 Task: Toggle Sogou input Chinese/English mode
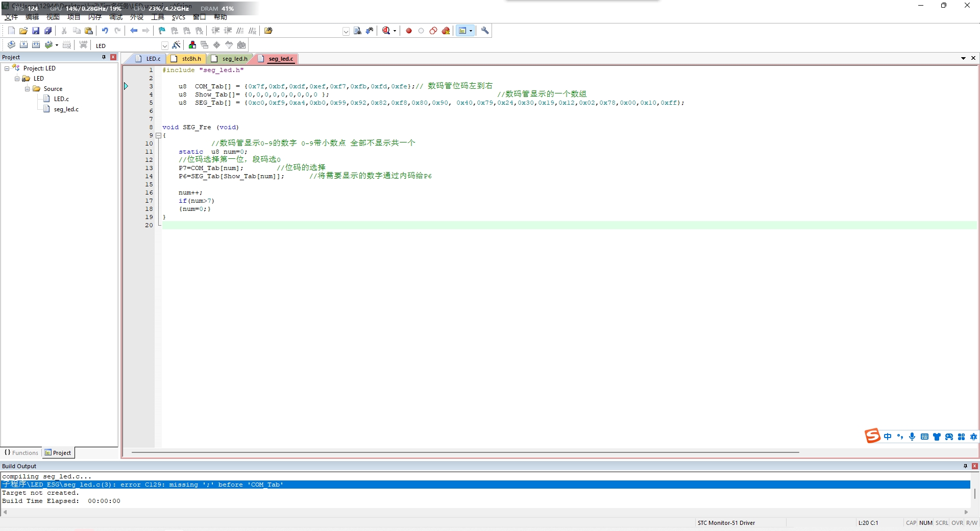[888, 437]
